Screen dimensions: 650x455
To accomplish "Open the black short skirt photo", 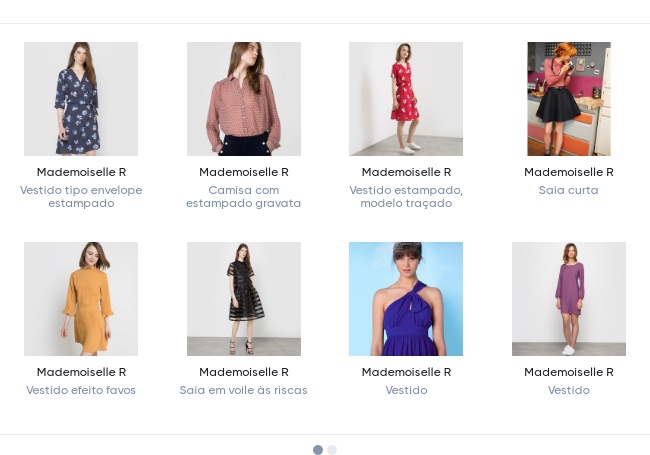I will [568, 99].
